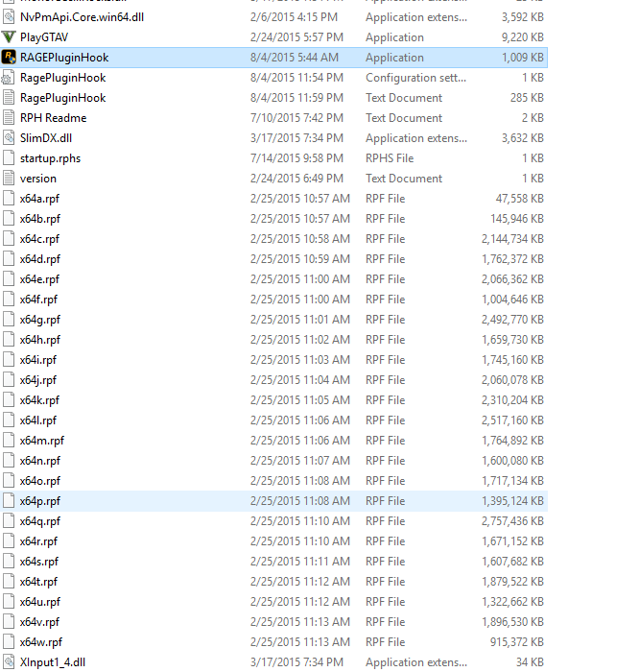The image size is (639, 672).
Task: Click the startup.rphs blank file icon
Action: 9,158
